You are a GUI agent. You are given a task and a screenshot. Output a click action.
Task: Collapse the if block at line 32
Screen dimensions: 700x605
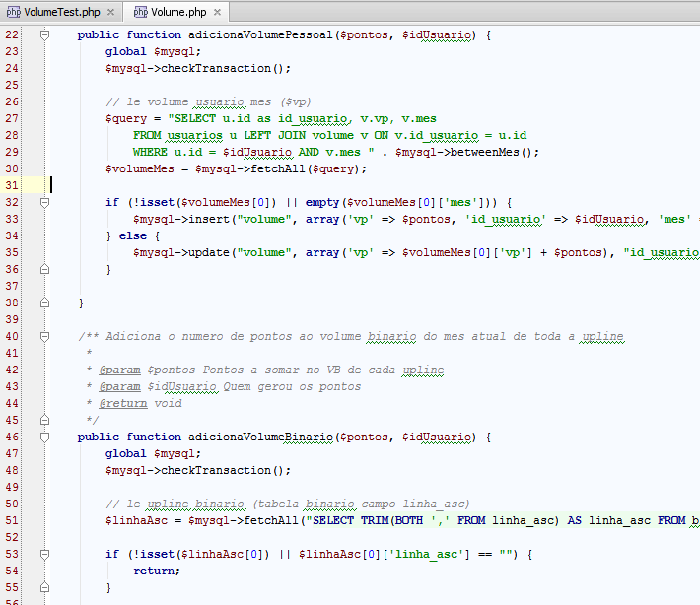click(44, 203)
